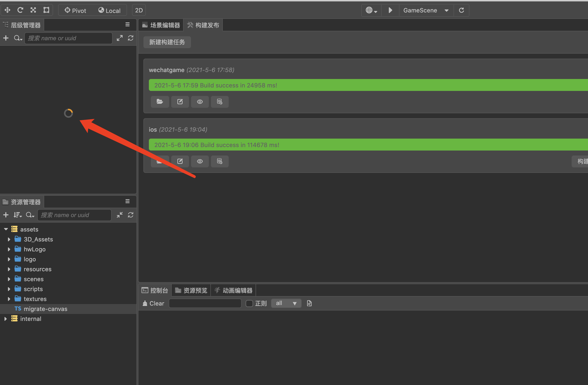Screen dimensions: 588x385
Task: Select the scale transform tool
Action: (33, 10)
